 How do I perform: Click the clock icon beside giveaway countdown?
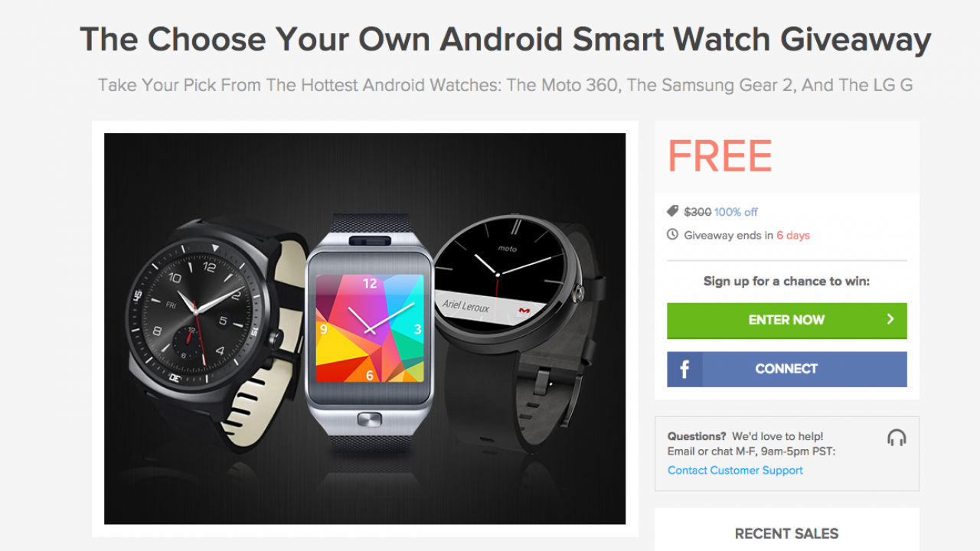tap(672, 235)
